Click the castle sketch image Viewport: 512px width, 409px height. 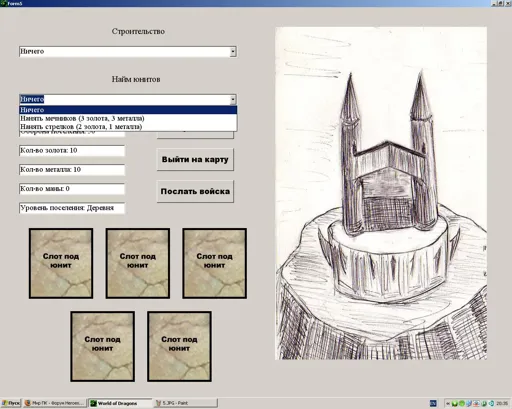pyautogui.click(x=381, y=193)
